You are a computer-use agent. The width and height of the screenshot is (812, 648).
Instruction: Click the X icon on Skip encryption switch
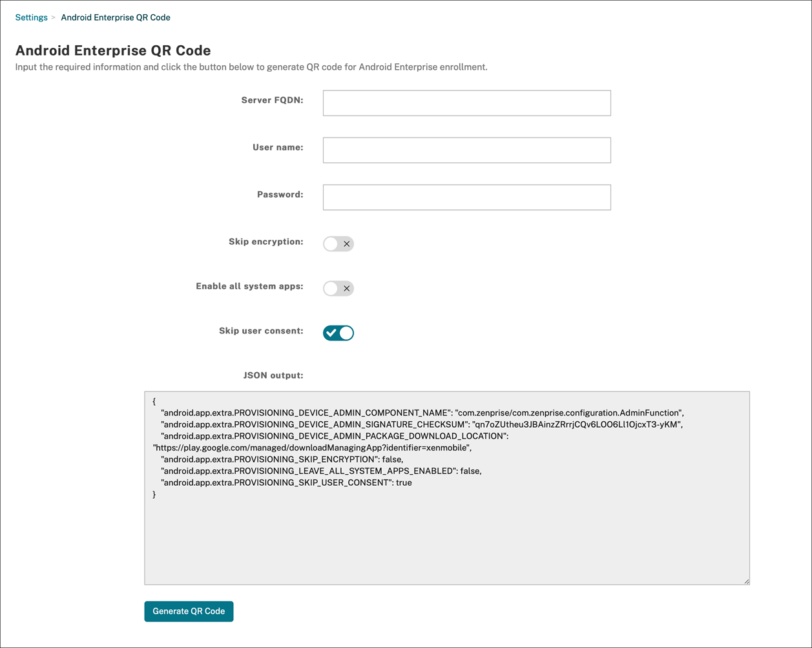pyautogui.click(x=347, y=244)
